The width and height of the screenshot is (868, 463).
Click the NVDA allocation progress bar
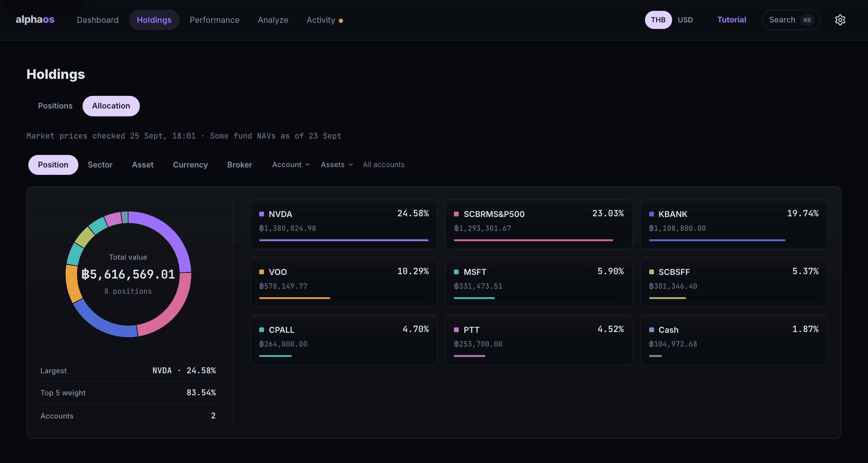(344, 240)
